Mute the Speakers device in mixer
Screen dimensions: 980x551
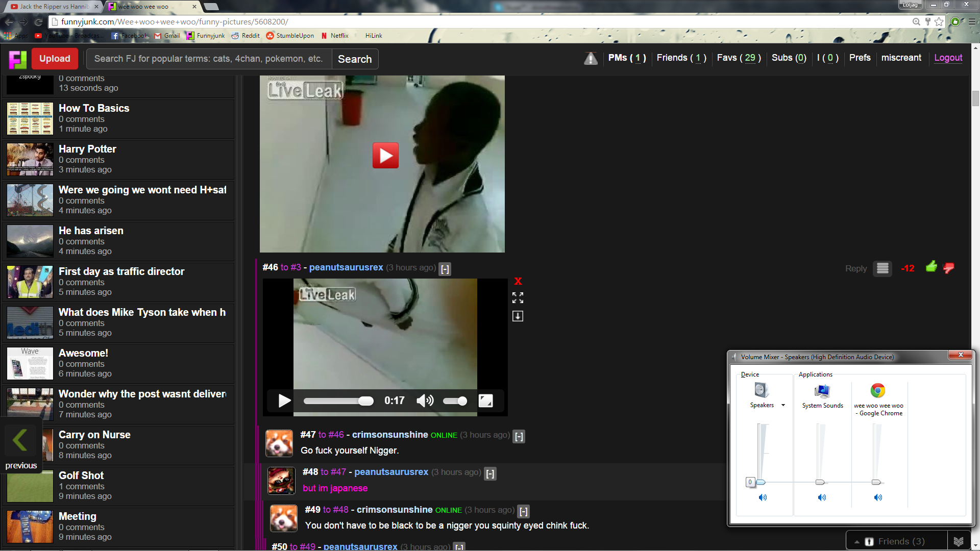(x=763, y=497)
